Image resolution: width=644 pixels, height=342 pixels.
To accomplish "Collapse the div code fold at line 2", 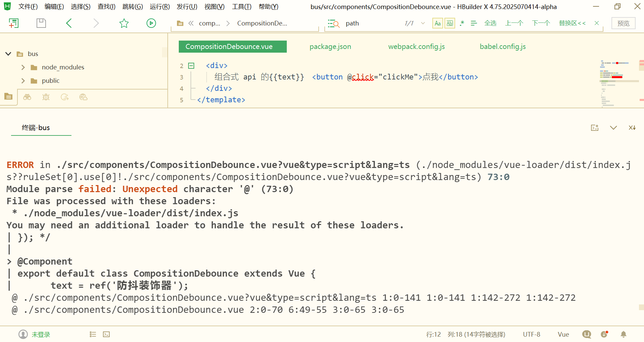I will coord(191,66).
